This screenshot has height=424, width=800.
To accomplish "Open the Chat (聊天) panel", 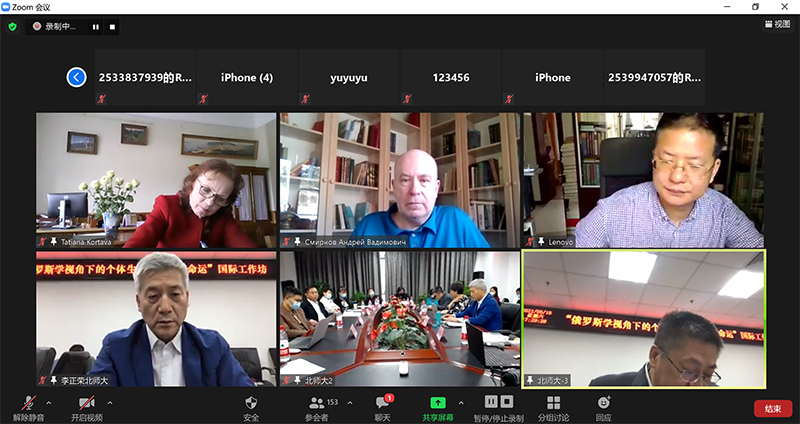I will coord(382,402).
